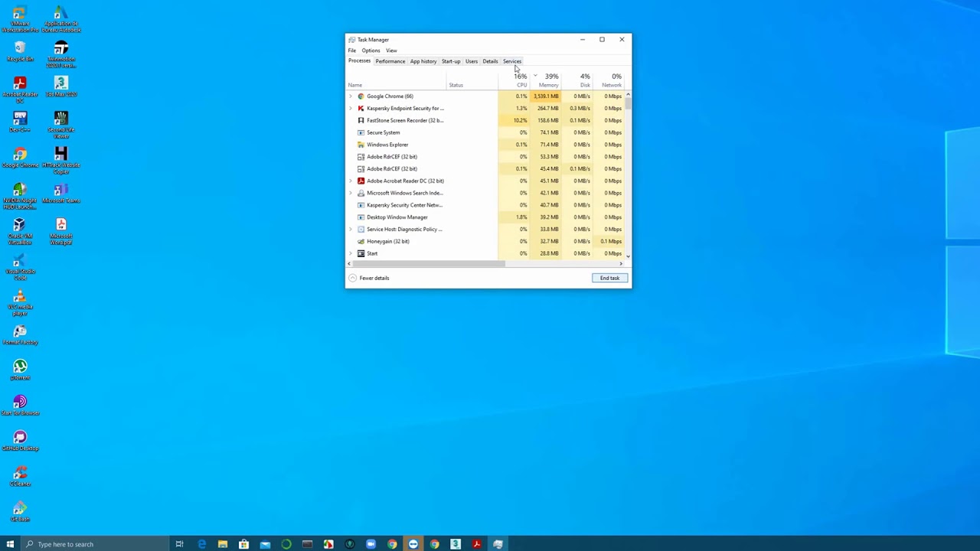980x551 pixels.
Task: Switch to the Users tab
Action: pyautogui.click(x=472, y=61)
